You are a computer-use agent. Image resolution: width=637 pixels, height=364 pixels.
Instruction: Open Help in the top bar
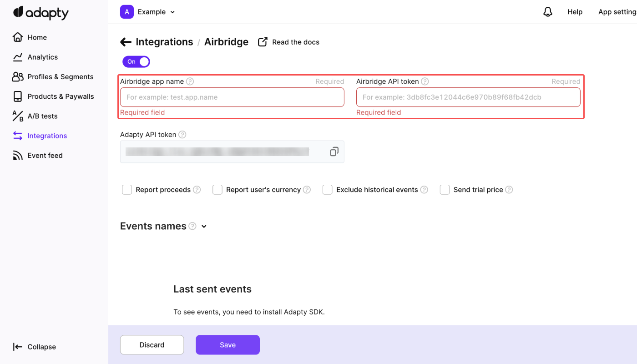(575, 12)
